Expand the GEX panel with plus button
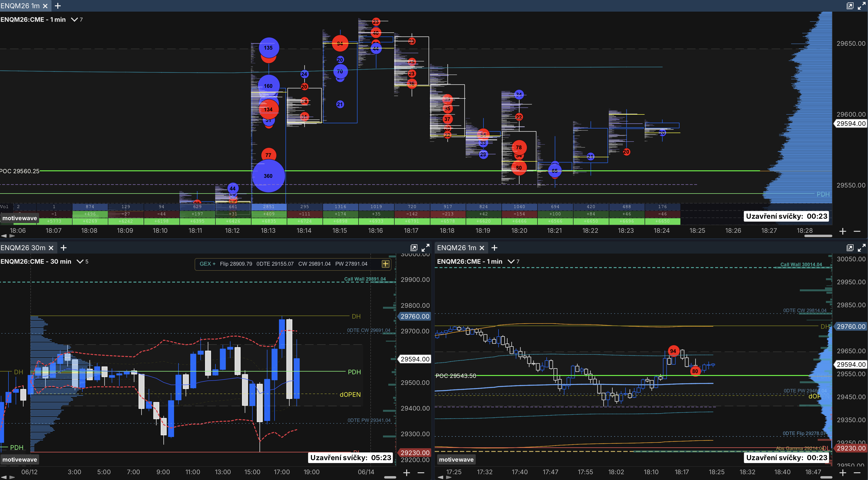Screen dimensions: 868x480 coord(385,264)
